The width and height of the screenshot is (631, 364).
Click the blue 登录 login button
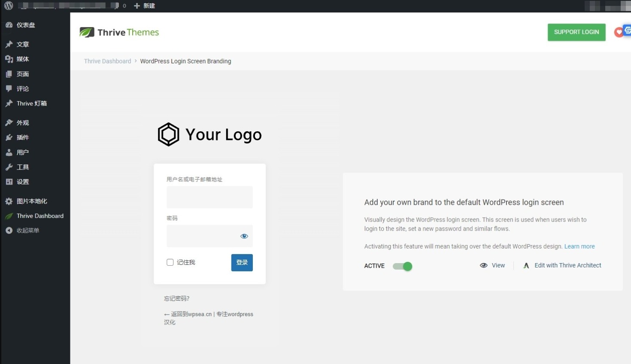[x=242, y=263]
